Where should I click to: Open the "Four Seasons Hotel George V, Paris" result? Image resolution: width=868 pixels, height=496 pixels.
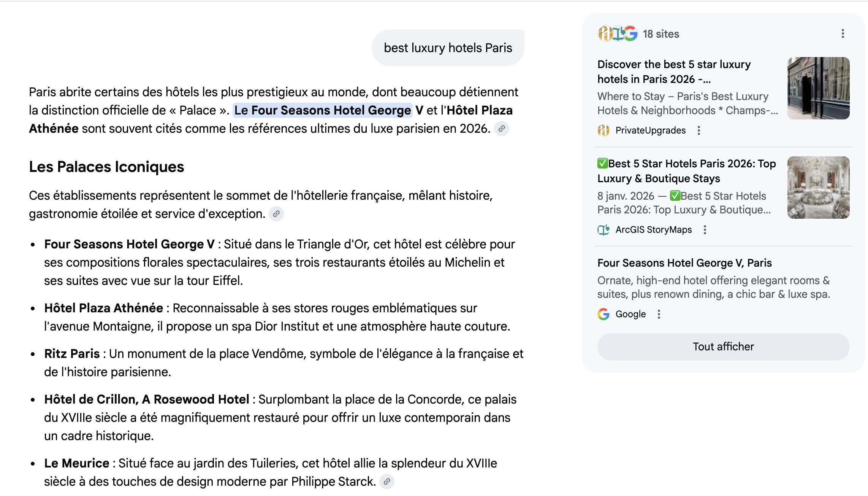(684, 263)
